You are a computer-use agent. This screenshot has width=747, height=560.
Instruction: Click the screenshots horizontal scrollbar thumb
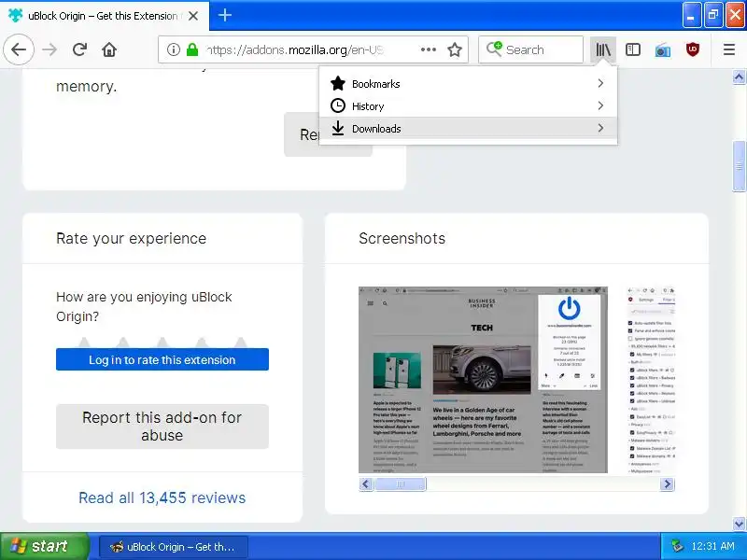(401, 484)
